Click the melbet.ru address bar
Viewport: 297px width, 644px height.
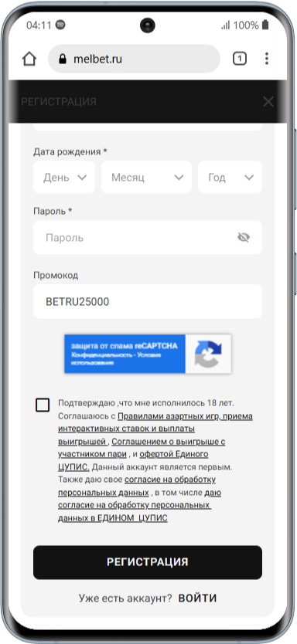point(134,59)
